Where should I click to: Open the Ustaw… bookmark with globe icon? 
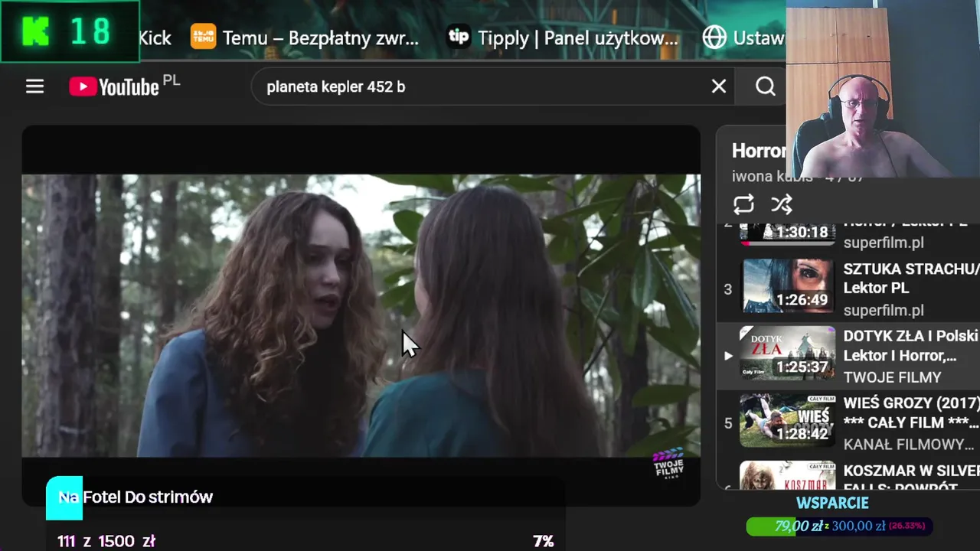(x=743, y=37)
